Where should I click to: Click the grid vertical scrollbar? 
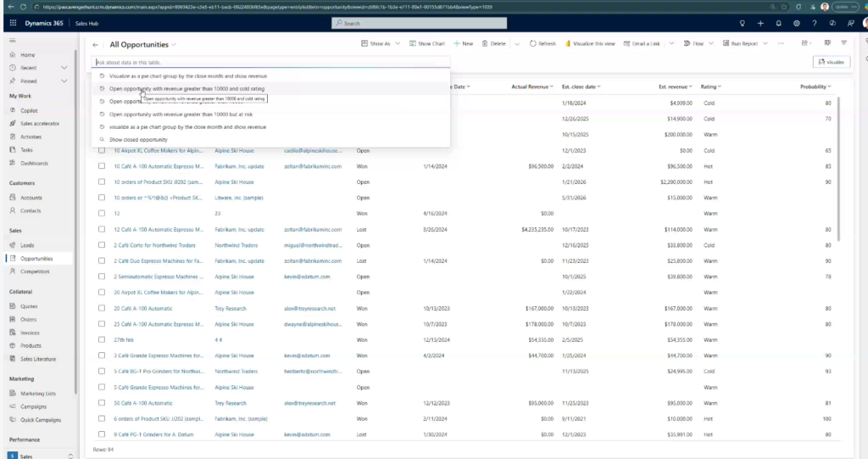coord(838,169)
